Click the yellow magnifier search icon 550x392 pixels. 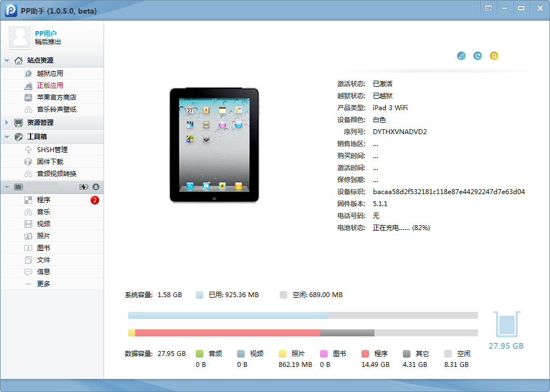tap(494, 56)
